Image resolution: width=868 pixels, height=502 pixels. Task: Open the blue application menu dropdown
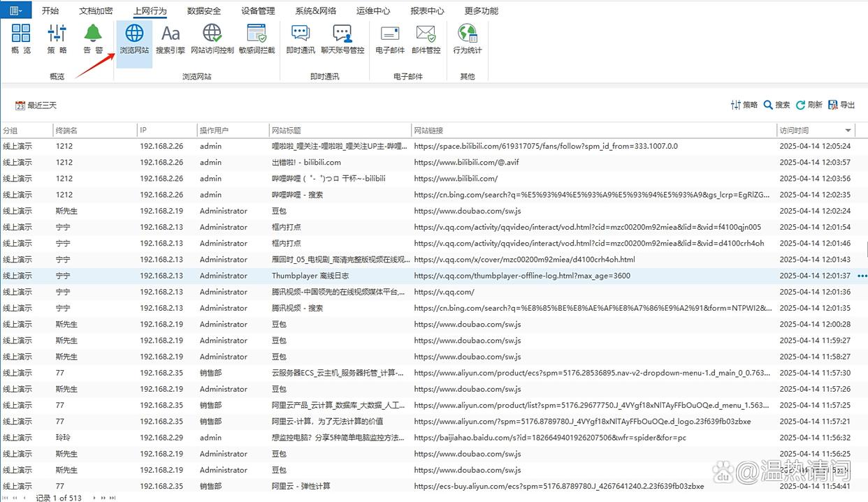coord(15,10)
